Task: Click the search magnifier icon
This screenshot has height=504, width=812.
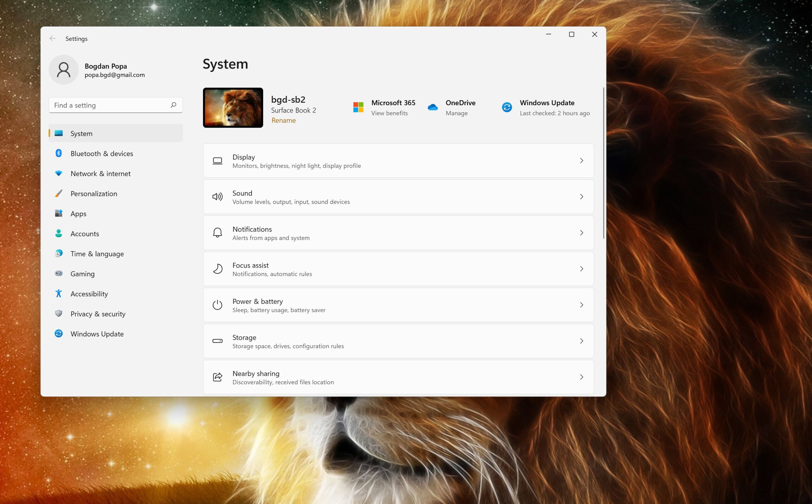Action: coord(174,105)
